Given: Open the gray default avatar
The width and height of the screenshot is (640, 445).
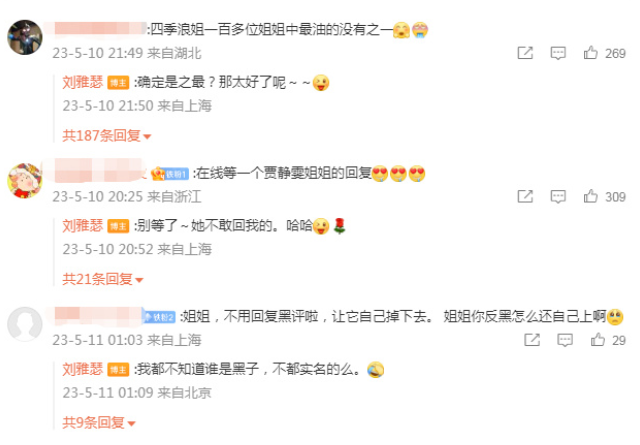Looking at the screenshot, I should click(25, 324).
